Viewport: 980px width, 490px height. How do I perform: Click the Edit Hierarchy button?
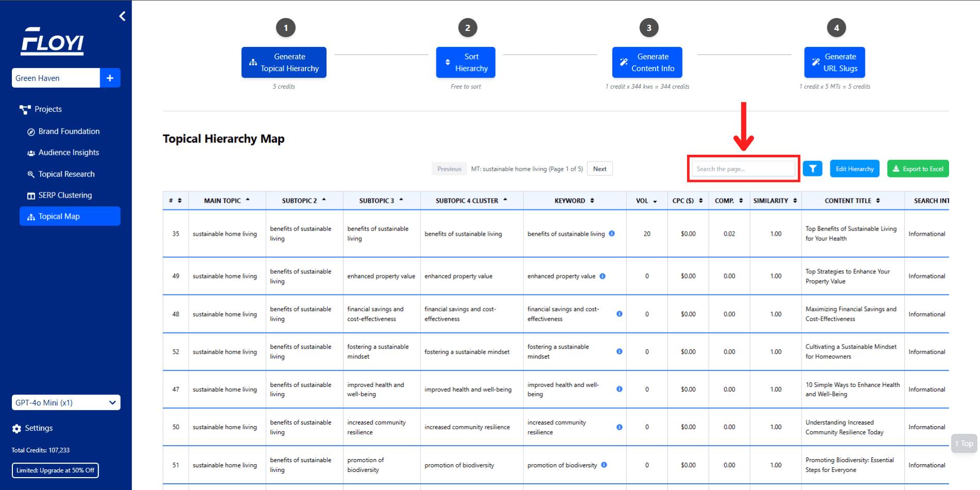[855, 169]
